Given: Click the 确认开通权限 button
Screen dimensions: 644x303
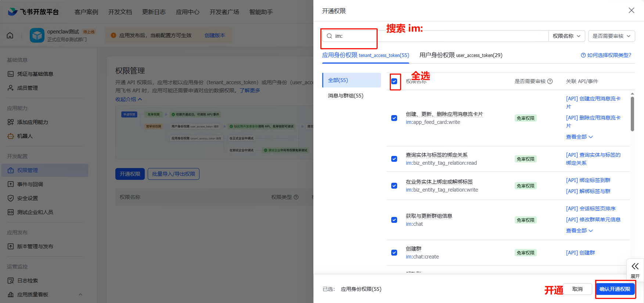Looking at the screenshot, I should pyautogui.click(x=615, y=289).
